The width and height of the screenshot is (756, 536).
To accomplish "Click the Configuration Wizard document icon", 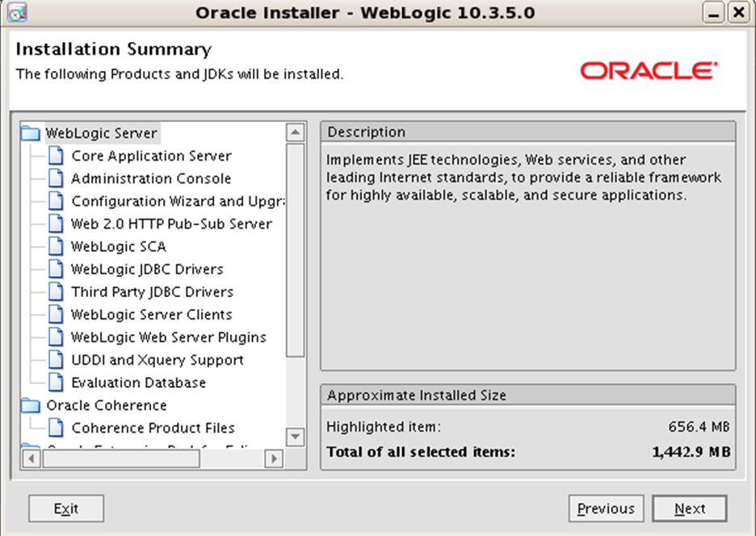I will pos(56,201).
